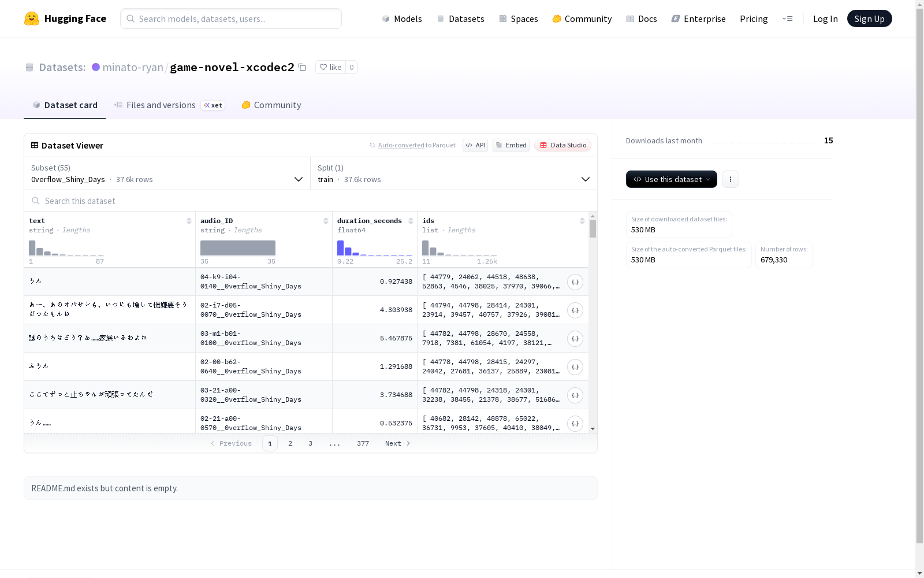Sort by the text column arrows
The height and width of the screenshot is (578, 924).
coord(189,221)
